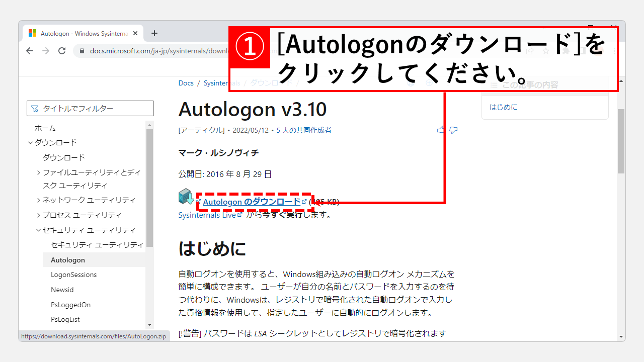Click the page vertical scrollbar thumb

621,141
